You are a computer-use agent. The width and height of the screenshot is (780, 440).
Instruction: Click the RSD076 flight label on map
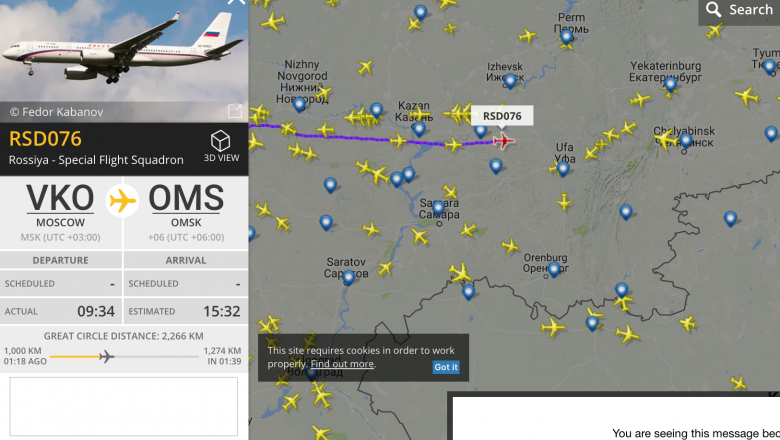(502, 116)
